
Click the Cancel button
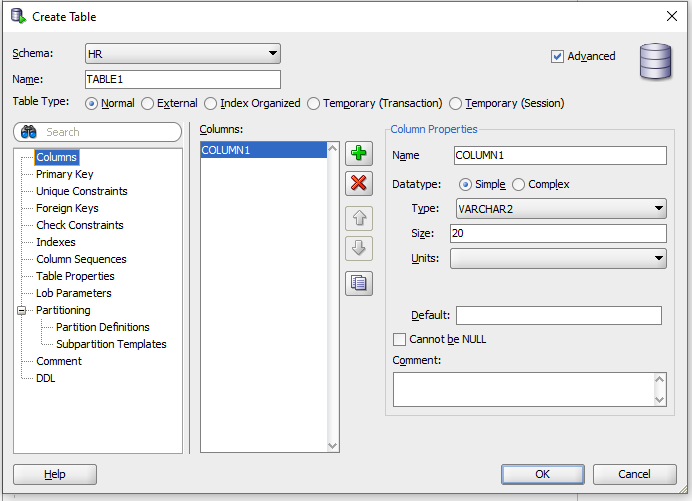click(634, 474)
